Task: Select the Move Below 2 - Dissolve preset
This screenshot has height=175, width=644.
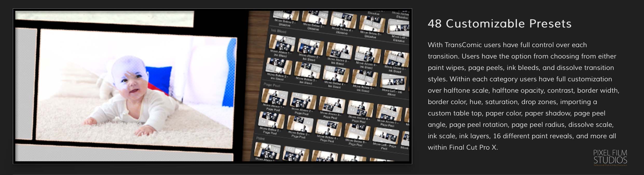Action: click(286, 16)
